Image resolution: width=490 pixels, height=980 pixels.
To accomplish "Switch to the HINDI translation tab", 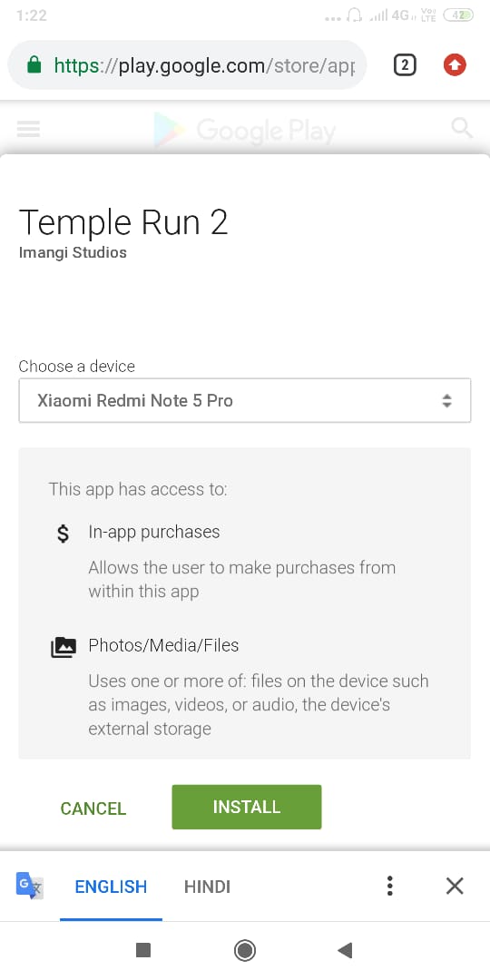I will click(x=207, y=887).
